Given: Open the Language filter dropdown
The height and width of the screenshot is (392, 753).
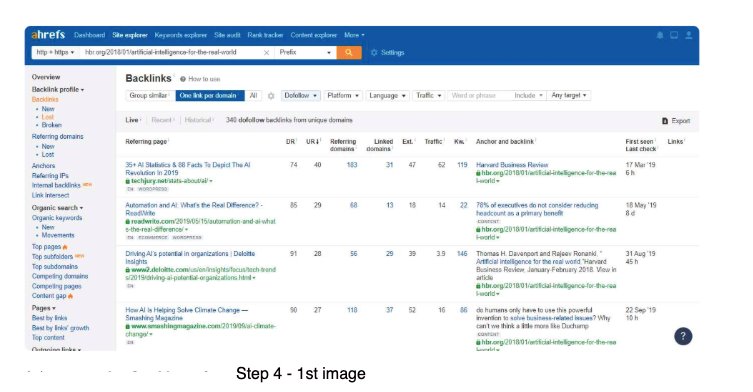Looking at the screenshot, I should [x=387, y=96].
